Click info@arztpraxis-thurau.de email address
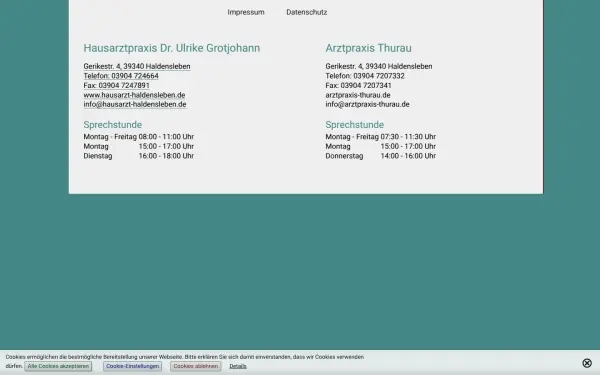The height and width of the screenshot is (375, 600). point(367,104)
